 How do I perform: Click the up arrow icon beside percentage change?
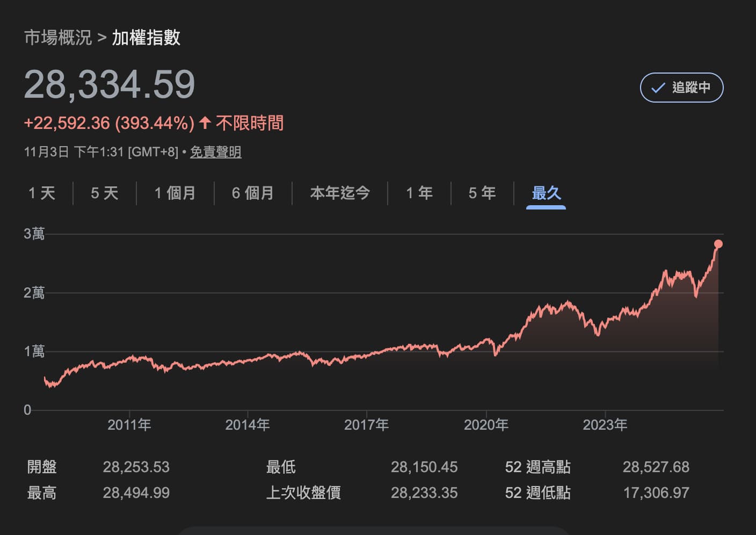(x=205, y=123)
